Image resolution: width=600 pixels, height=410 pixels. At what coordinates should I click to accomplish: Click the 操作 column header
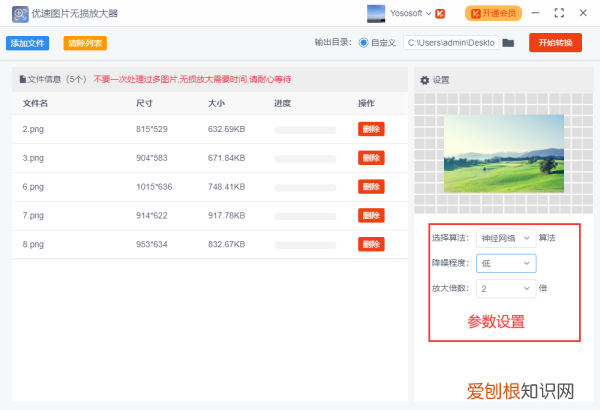(366, 103)
